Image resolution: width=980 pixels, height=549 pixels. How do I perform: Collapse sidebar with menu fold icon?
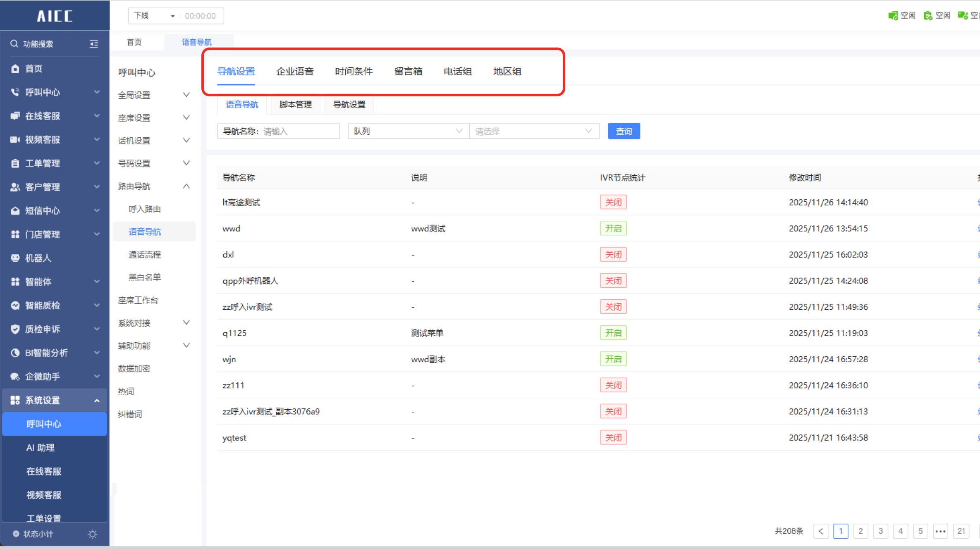point(94,44)
